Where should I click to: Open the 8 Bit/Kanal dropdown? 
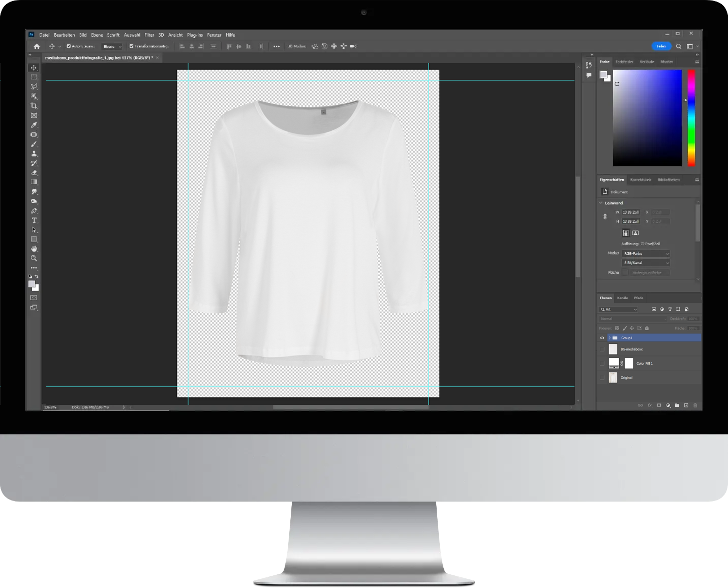646,262
